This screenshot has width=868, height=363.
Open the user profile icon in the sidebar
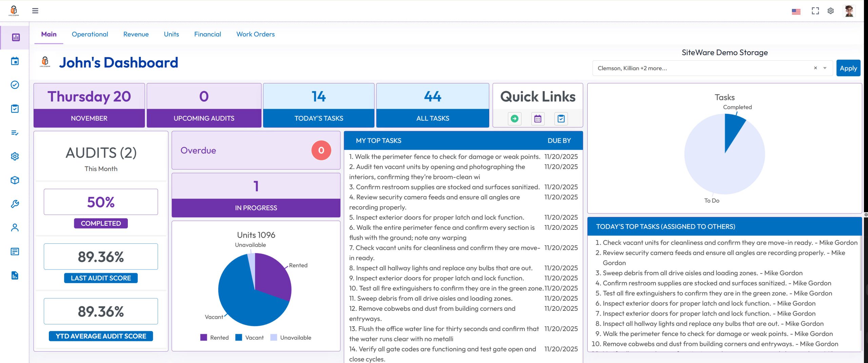15,228
